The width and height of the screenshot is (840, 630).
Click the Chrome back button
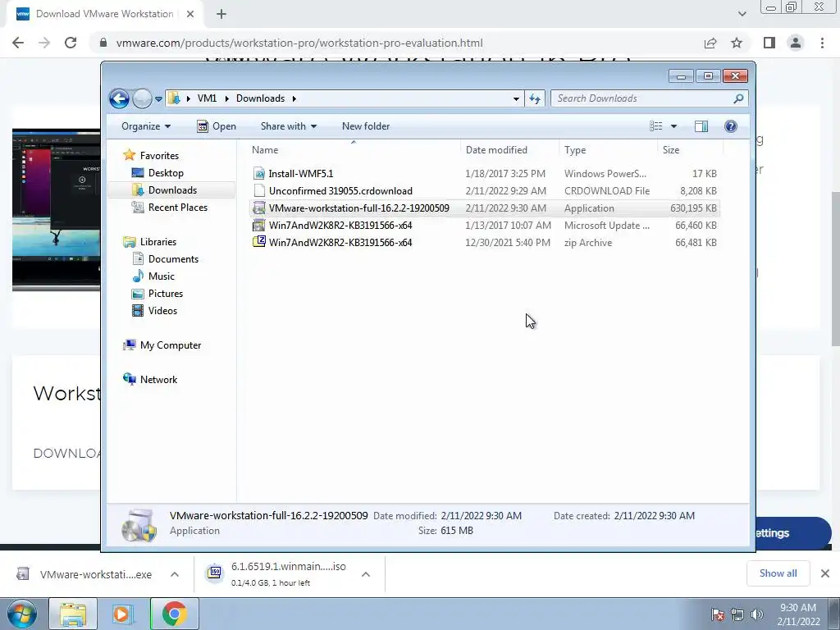point(18,43)
